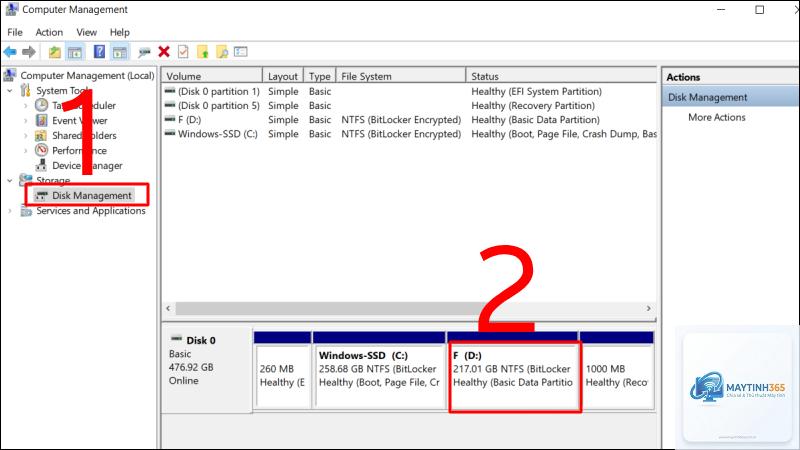Screen dimensions: 800x450
Task: Collapse the Storage node
Action: [10, 180]
